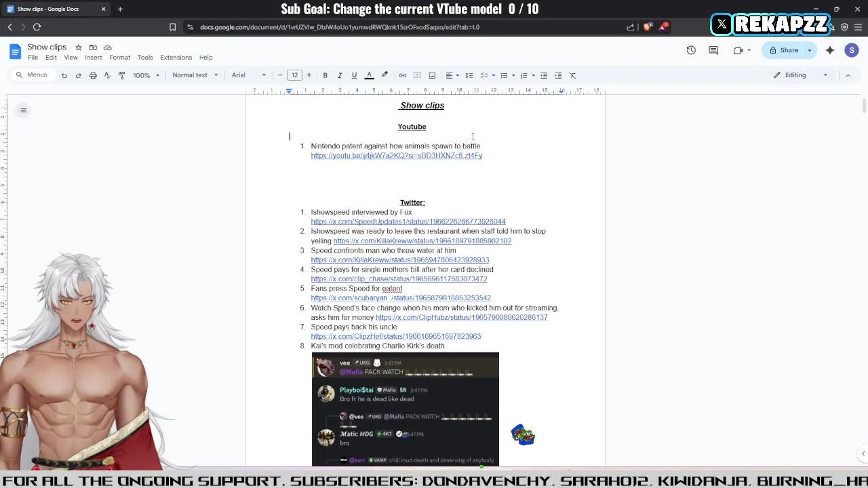Open the browser hamburger menu
Viewport: 868px width, 488px height.
pyautogui.click(x=858, y=27)
